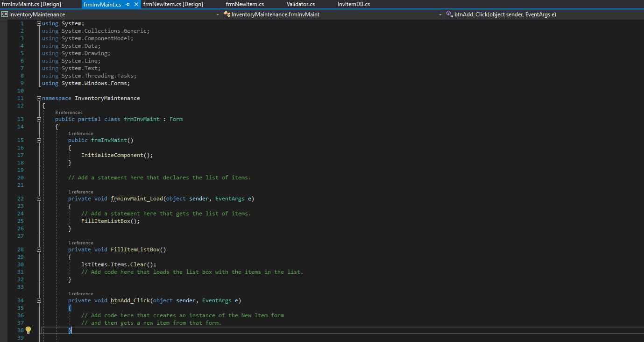The image size is (644, 342).
Task: Click the C# file icon in navigation bar
Action: point(5,14)
